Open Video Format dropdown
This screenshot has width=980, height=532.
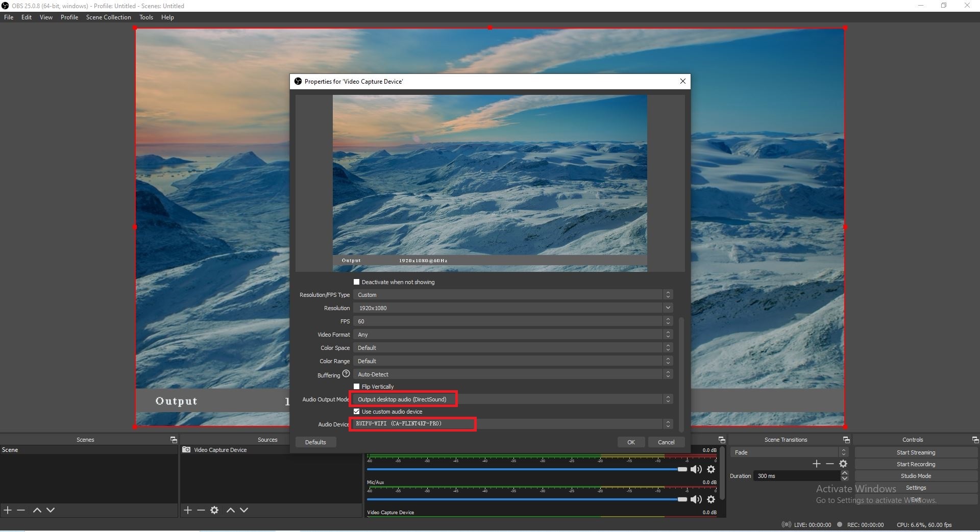pyautogui.click(x=513, y=335)
